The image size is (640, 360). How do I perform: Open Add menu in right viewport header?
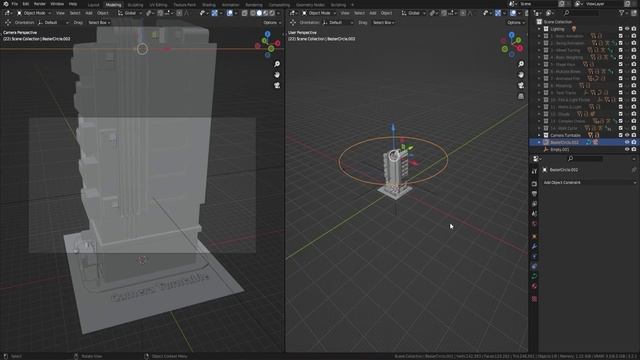(373, 13)
